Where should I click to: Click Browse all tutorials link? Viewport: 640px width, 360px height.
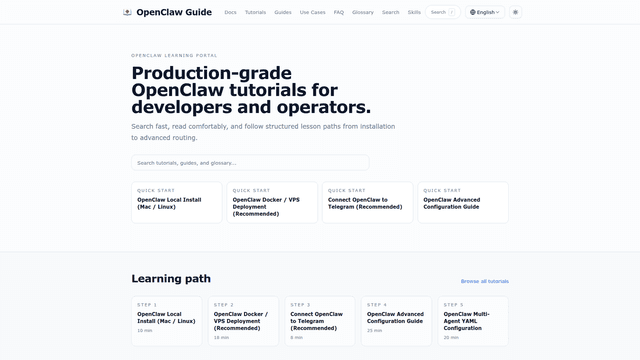[x=485, y=281]
